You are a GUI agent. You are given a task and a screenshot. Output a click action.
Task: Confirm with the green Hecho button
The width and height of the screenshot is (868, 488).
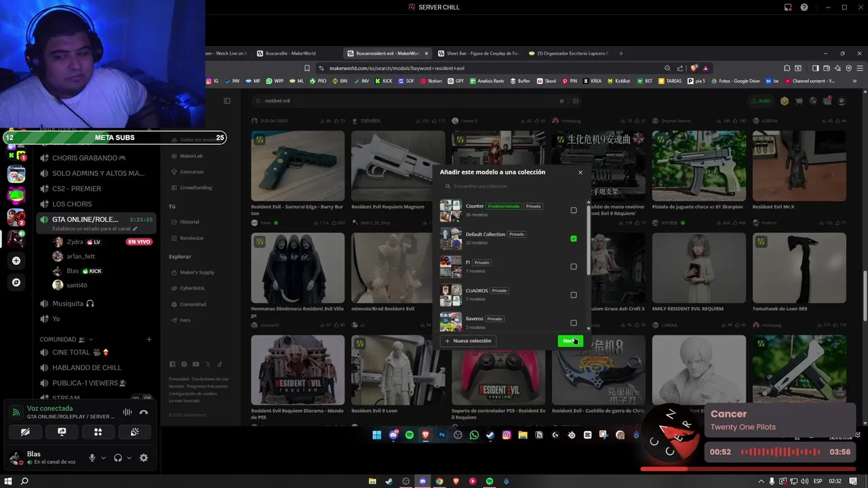pyautogui.click(x=570, y=341)
